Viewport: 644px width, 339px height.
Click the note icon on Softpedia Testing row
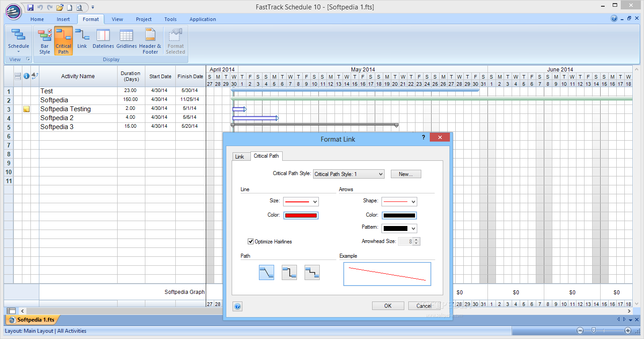(26, 109)
